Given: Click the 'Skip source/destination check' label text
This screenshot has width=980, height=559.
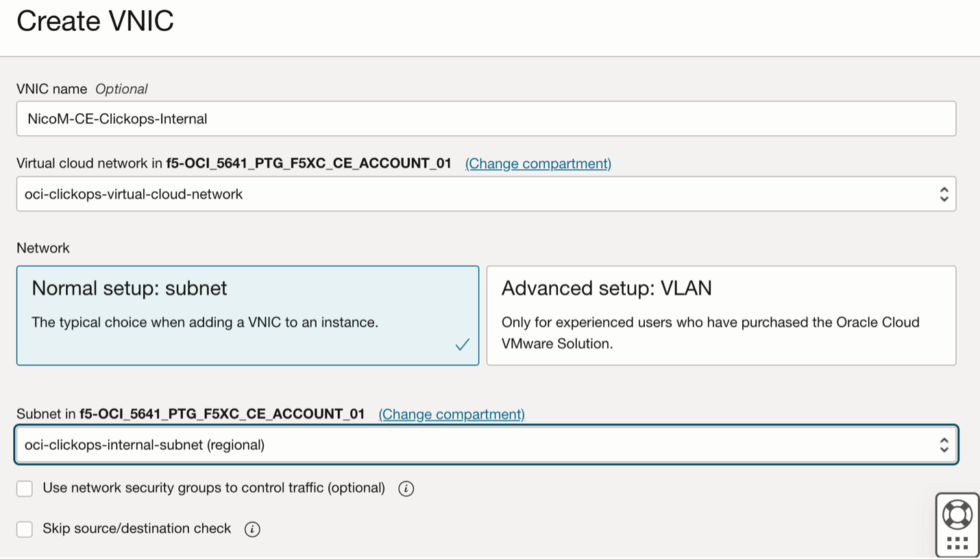Looking at the screenshot, I should [137, 529].
